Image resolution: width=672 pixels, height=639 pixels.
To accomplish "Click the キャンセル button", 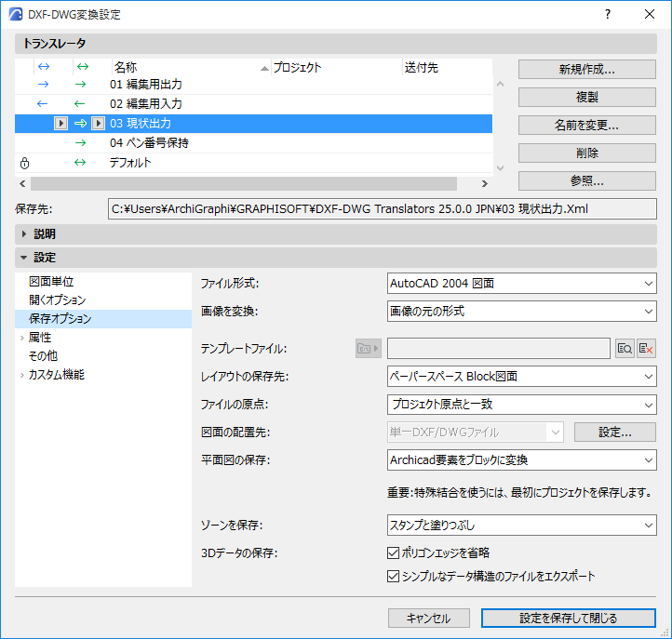I will [428, 618].
